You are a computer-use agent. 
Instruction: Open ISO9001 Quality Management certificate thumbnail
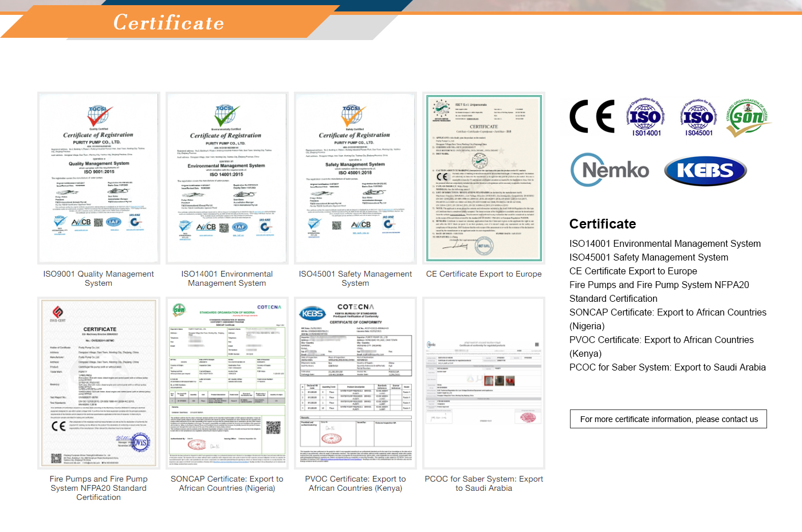(99, 178)
